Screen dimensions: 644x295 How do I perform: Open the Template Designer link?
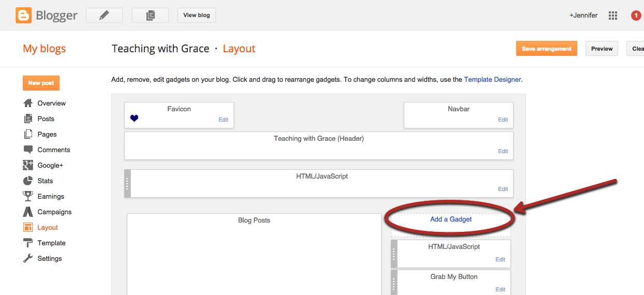coord(492,80)
